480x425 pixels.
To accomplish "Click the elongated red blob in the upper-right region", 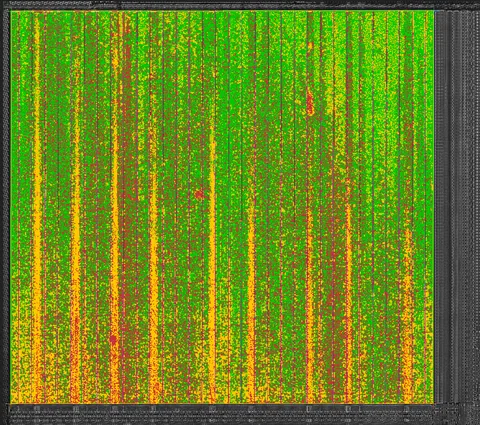I will (x=310, y=103).
